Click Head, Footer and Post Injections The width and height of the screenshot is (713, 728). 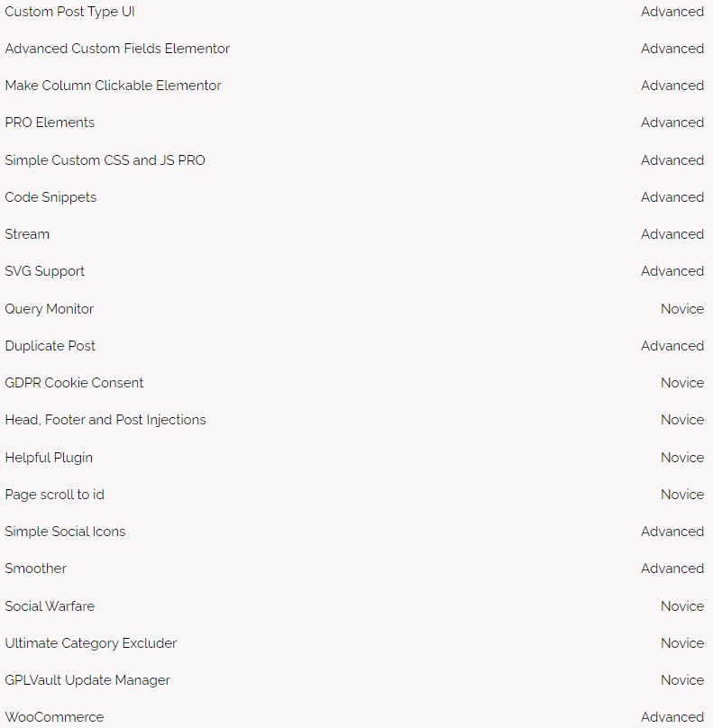click(105, 420)
